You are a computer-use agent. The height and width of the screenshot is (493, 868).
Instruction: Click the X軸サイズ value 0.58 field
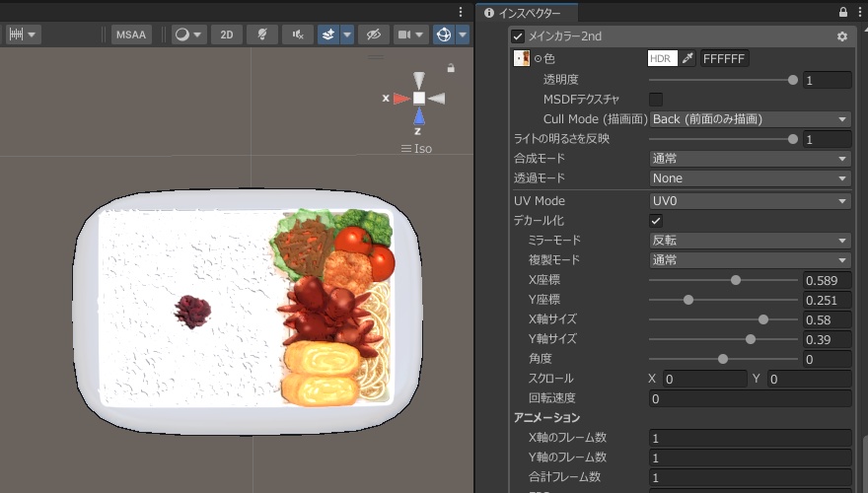point(827,319)
